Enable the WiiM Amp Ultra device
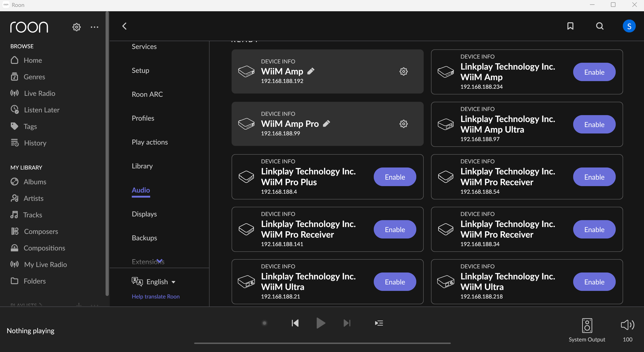The image size is (644, 352). pyautogui.click(x=594, y=124)
